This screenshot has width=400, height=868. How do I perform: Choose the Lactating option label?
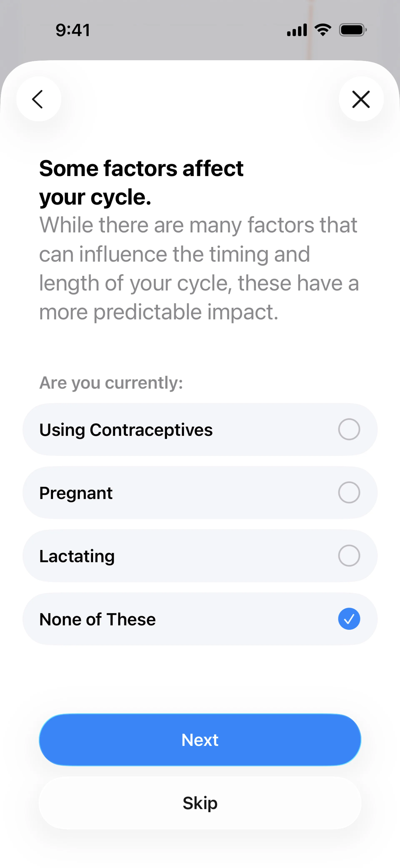(77, 556)
